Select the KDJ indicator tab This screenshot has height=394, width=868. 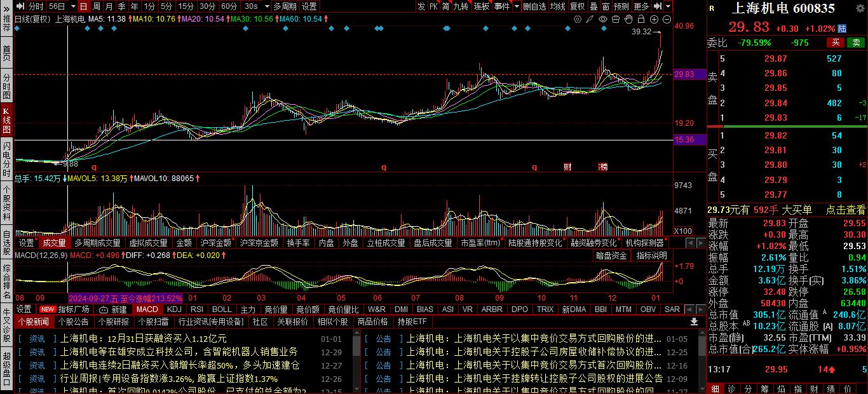[174, 309]
